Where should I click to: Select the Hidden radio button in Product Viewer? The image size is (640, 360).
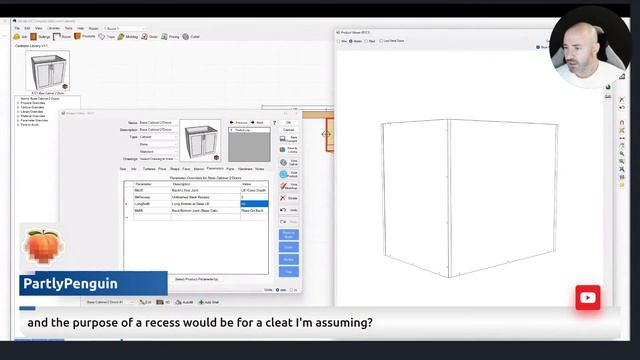click(x=351, y=41)
